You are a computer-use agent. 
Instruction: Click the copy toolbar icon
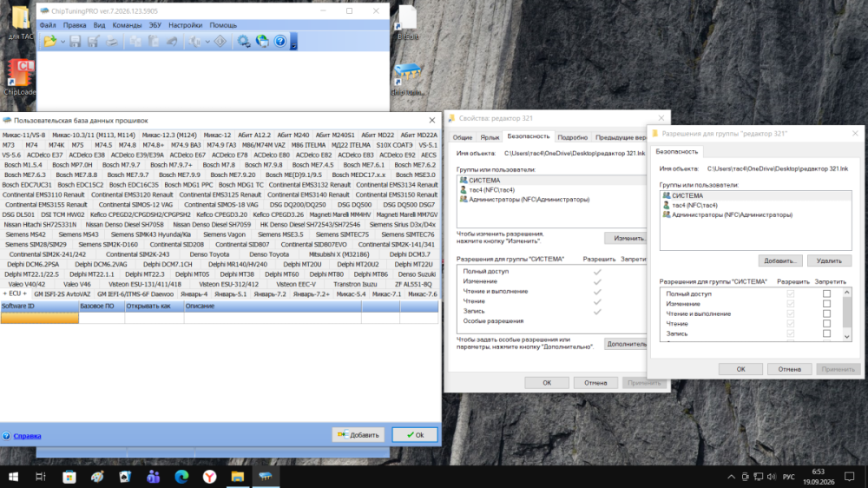coord(135,42)
